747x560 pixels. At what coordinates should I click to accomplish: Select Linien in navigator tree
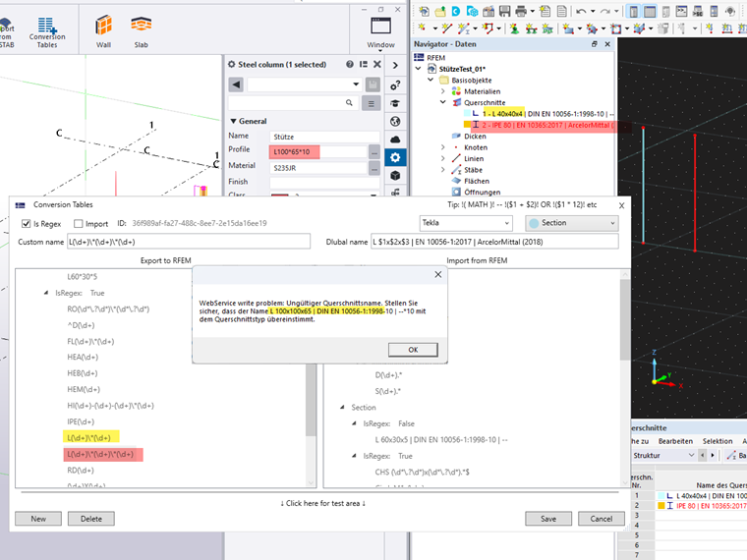click(x=474, y=158)
